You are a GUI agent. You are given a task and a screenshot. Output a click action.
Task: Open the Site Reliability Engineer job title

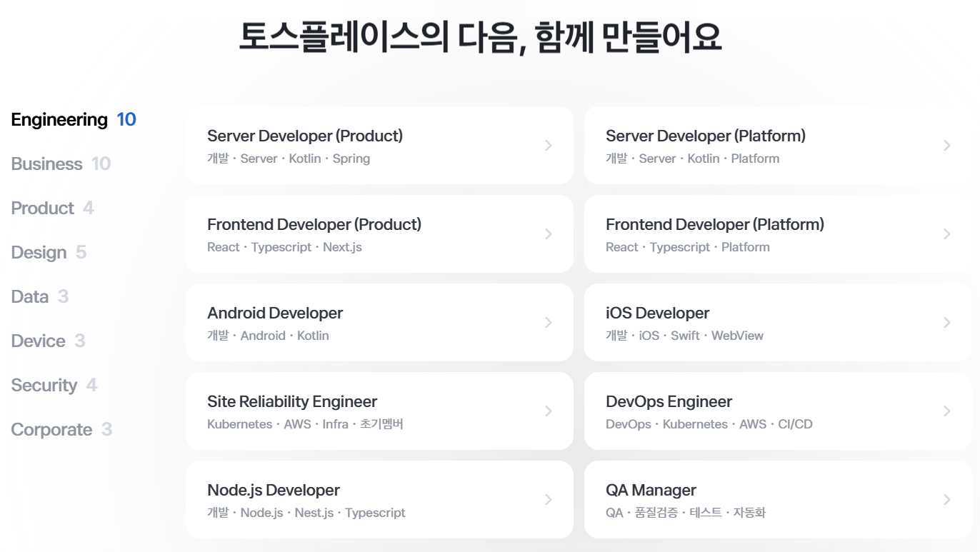pyautogui.click(x=292, y=401)
